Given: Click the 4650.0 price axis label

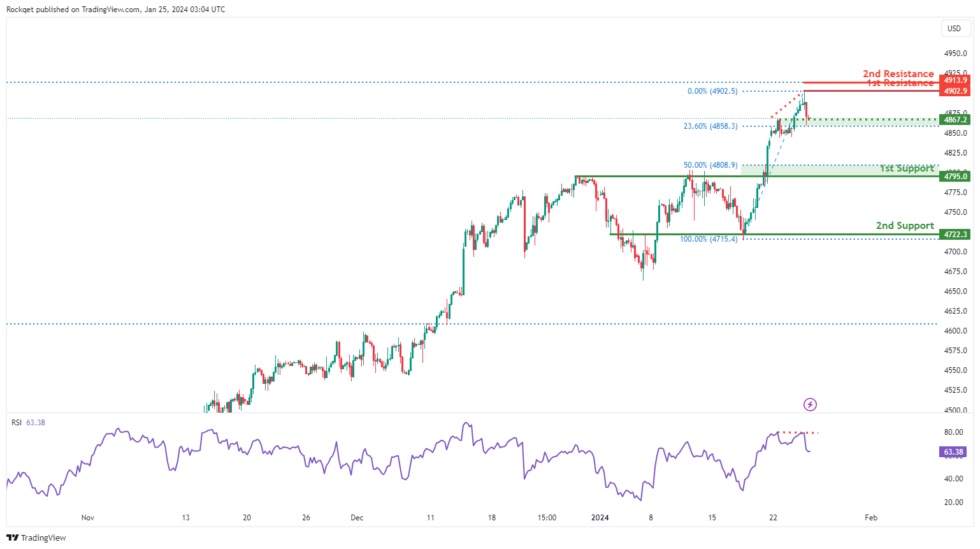Looking at the screenshot, I should pyautogui.click(x=956, y=291).
